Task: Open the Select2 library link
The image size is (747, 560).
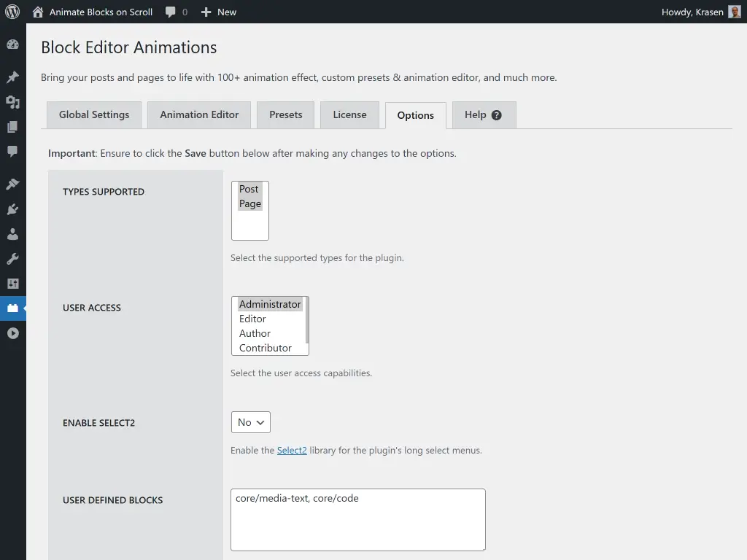Action: click(x=292, y=450)
